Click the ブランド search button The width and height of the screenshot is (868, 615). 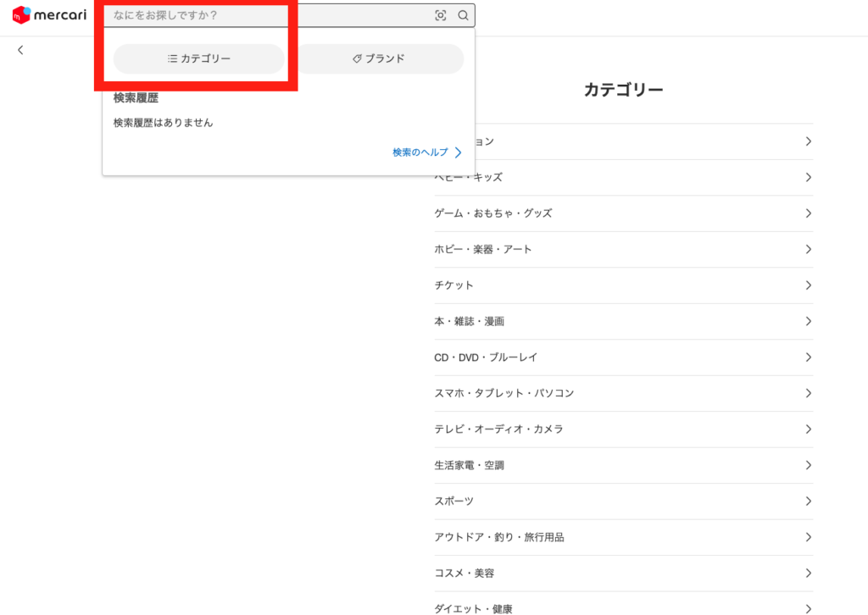pyautogui.click(x=379, y=58)
